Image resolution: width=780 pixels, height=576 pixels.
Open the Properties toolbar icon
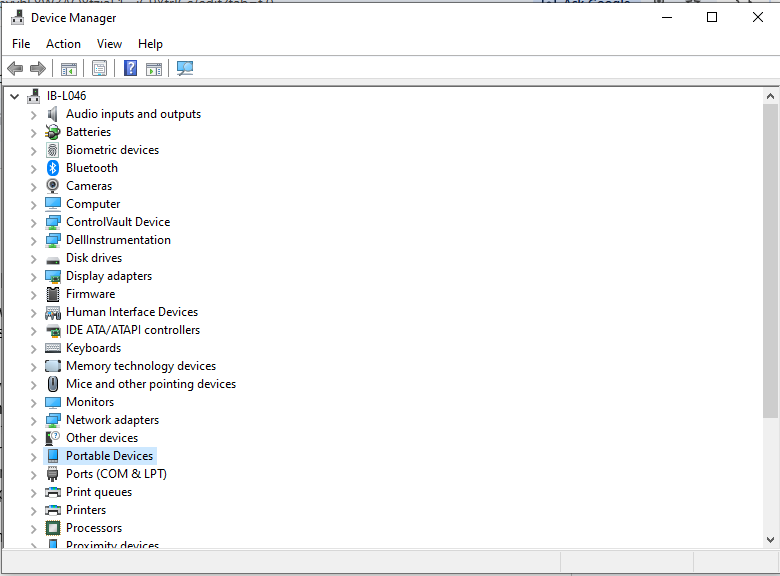(x=99, y=68)
